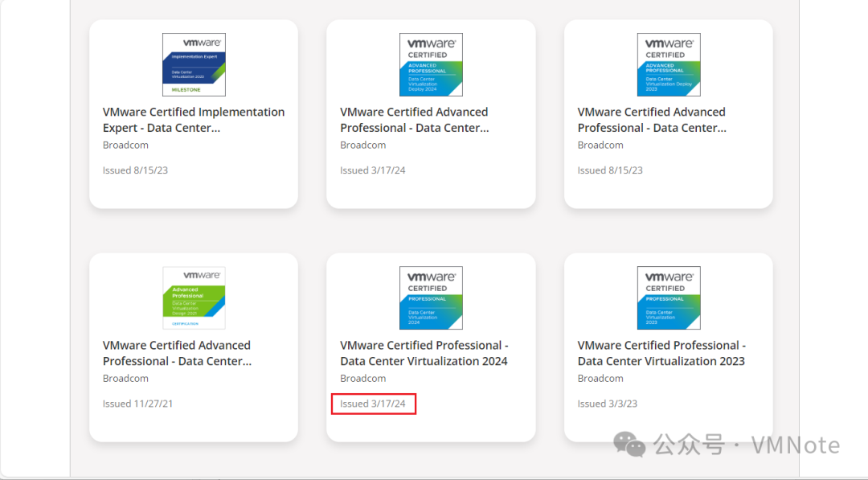This screenshot has height=480, width=868.
Task: Click Broadcom issuer under Virtualization 2024 card
Action: 362,378
